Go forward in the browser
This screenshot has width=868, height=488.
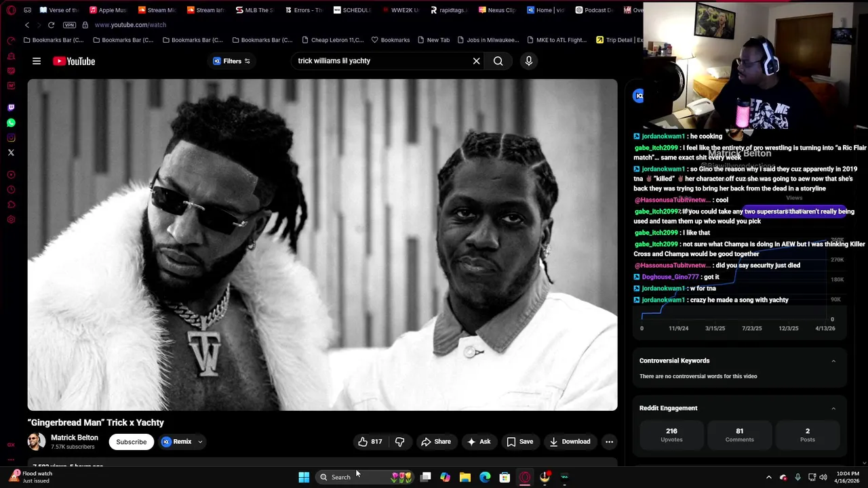(x=39, y=25)
